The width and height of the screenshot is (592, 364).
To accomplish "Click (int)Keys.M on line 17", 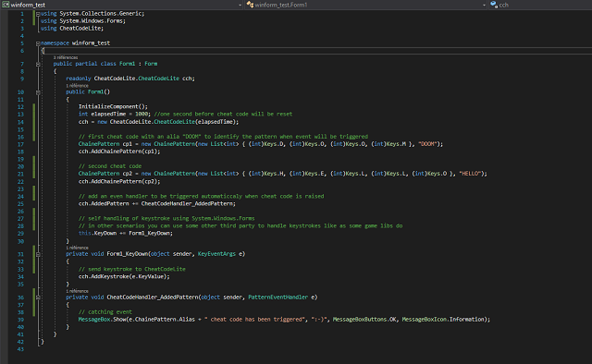I will 388,144.
